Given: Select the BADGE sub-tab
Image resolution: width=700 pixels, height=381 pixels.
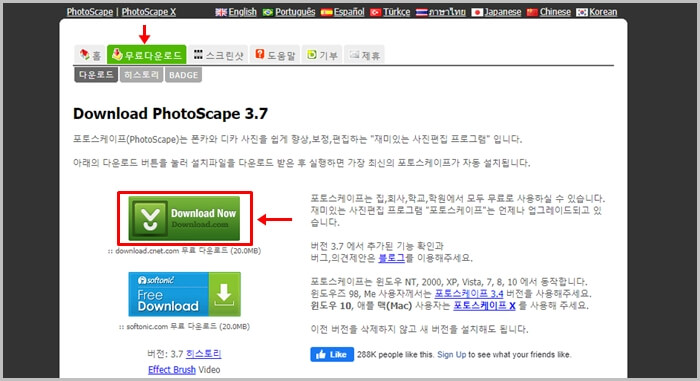Looking at the screenshot, I should (x=183, y=75).
